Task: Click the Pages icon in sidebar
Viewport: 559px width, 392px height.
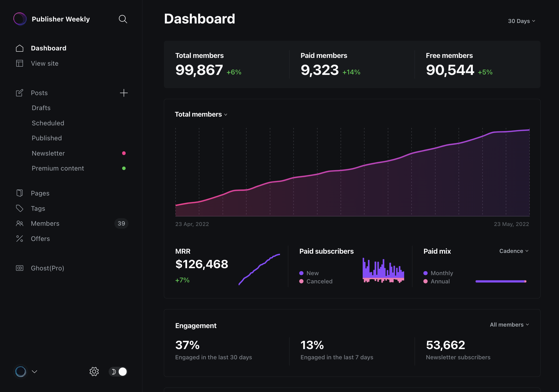Action: click(19, 193)
